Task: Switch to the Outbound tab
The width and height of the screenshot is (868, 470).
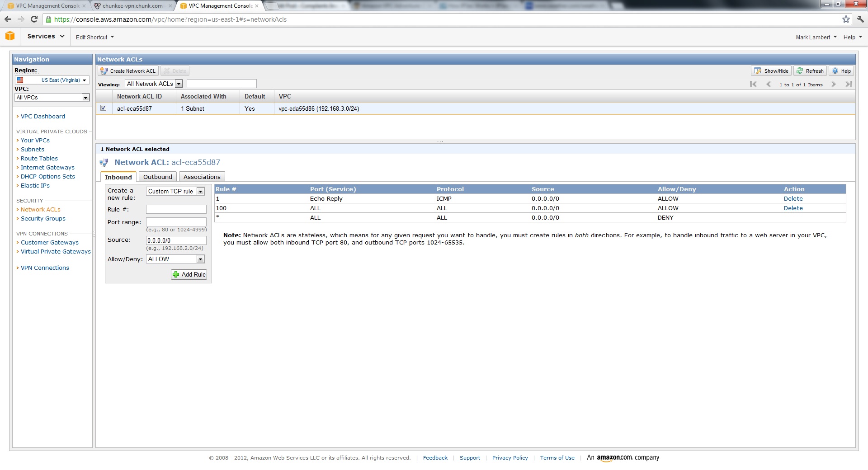Action: (x=157, y=177)
